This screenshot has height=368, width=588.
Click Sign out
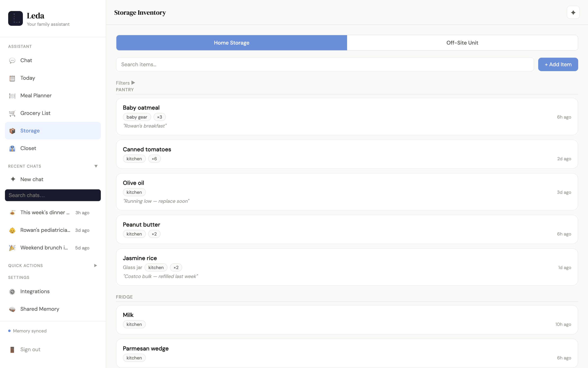30,350
